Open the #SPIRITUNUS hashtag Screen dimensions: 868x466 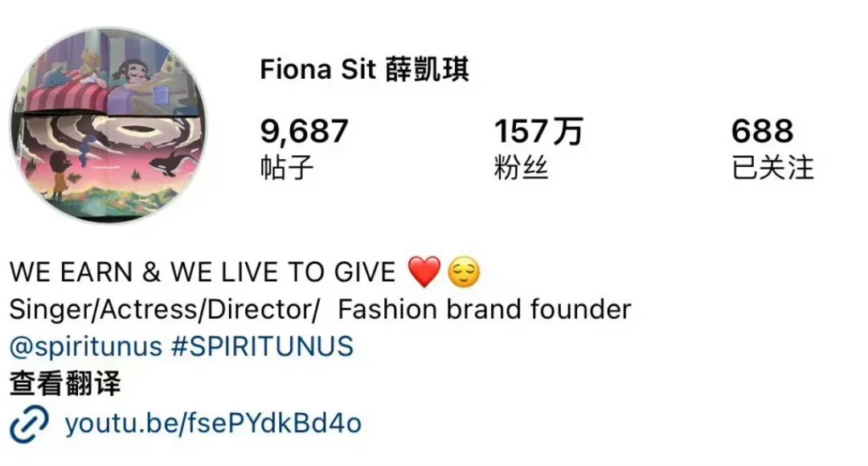click(x=262, y=346)
